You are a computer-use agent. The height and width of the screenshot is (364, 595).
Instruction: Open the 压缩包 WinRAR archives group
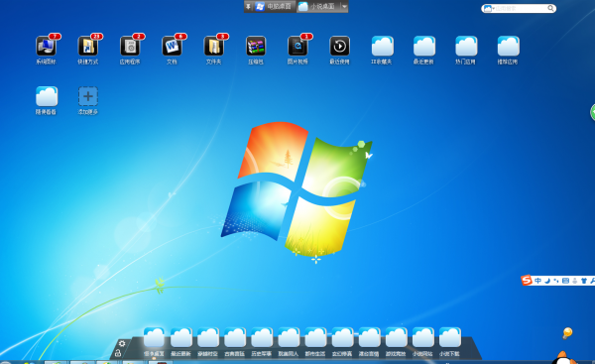[x=256, y=47]
